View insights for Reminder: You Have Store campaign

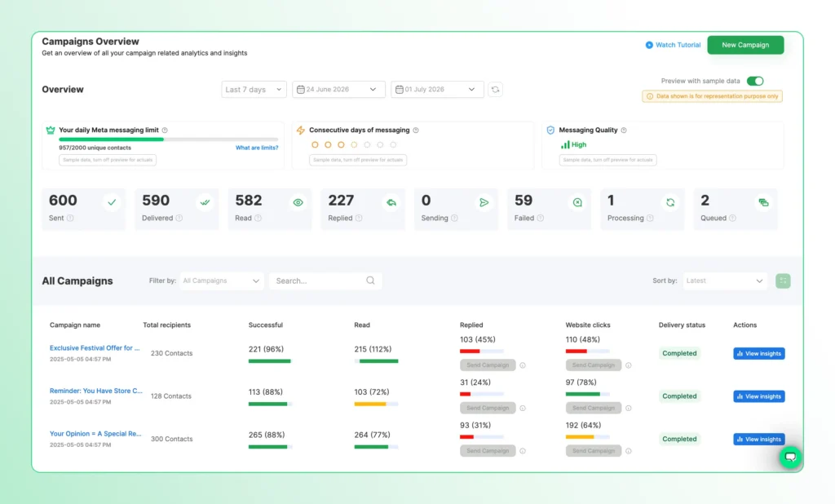click(x=759, y=396)
